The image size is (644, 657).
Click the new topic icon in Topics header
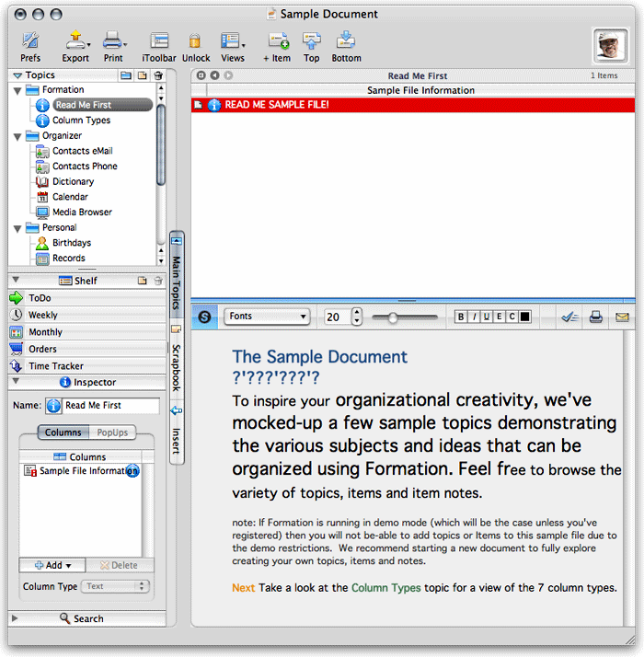point(143,75)
